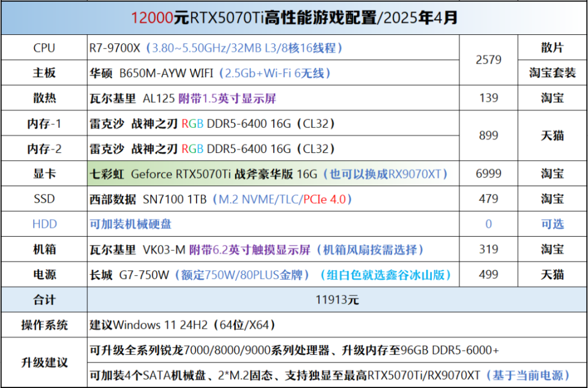
Task: Click the "可加装4个SATA机械盘" upgrade line
Action: 337,375
